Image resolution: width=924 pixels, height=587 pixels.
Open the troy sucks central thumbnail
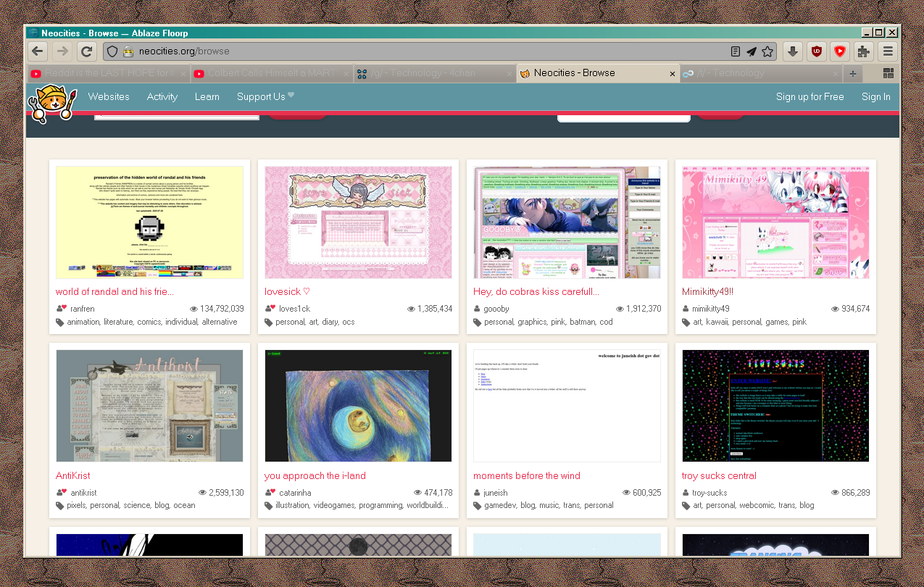pyautogui.click(x=775, y=406)
